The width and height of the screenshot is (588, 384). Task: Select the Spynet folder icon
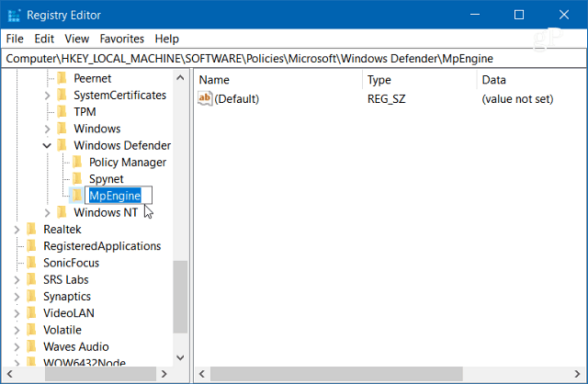(77, 178)
